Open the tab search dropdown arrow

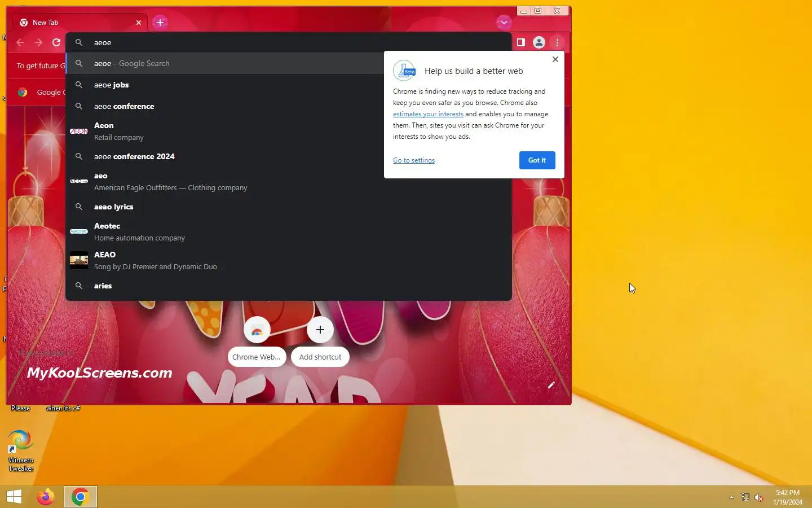click(504, 23)
